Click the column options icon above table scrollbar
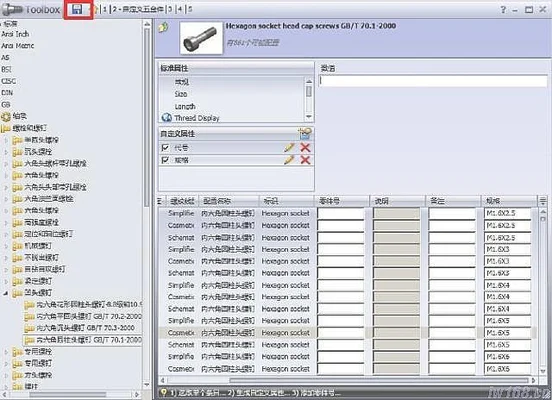Screen dimensions: 552x400 point(542,201)
